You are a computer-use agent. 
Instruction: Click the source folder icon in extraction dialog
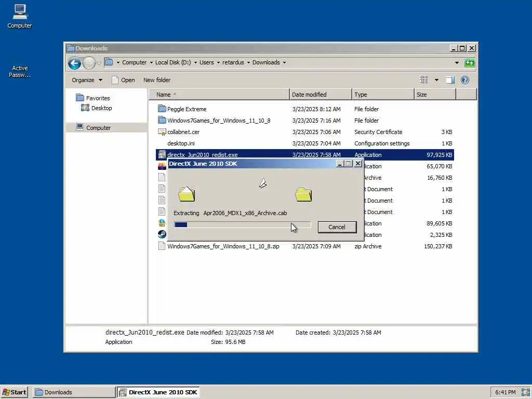187,194
